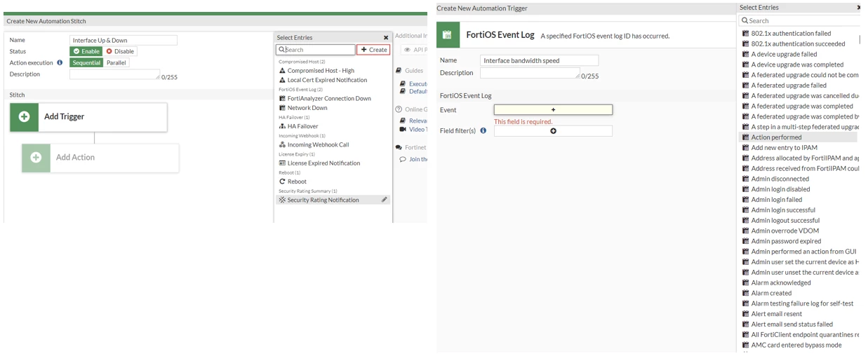868x356 pixels.
Task: Click the Search box in stitch Select Entries
Action: [x=316, y=50]
